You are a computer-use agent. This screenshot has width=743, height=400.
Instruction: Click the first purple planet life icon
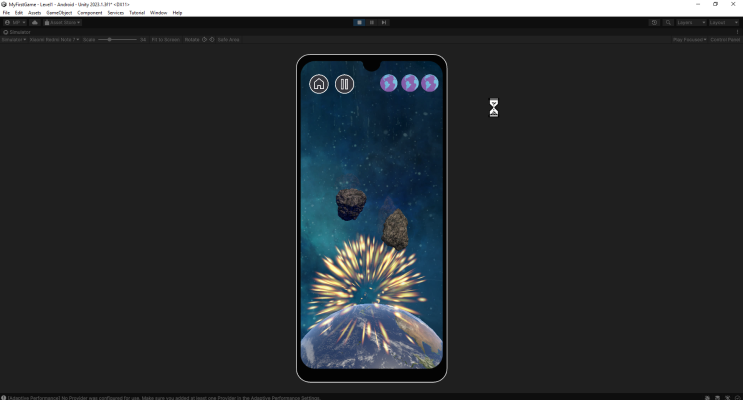389,83
